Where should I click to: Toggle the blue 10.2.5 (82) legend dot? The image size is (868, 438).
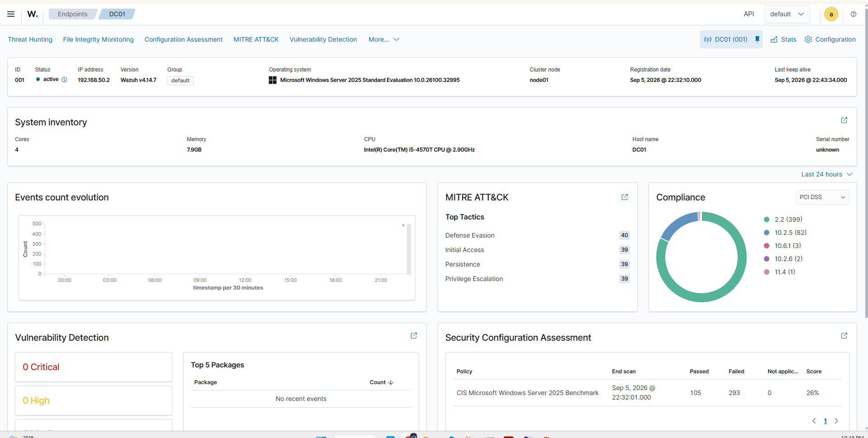[767, 233]
